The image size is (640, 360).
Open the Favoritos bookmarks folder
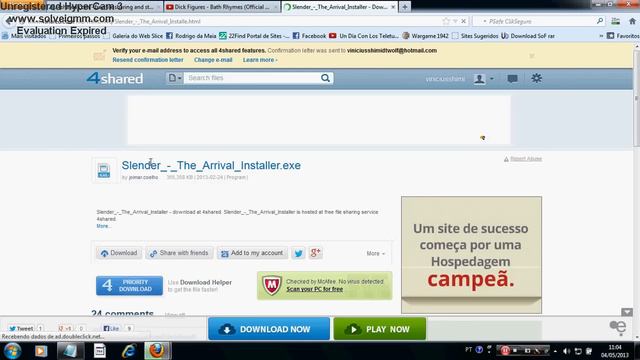click(623, 36)
